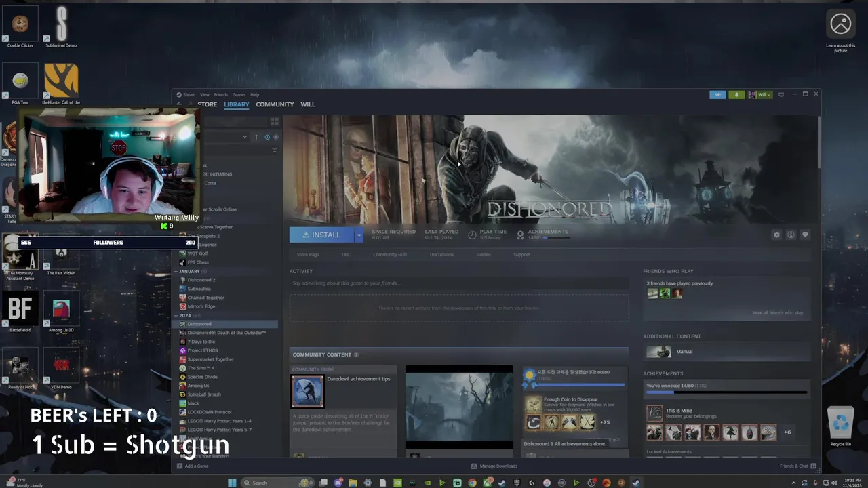Viewport: 868px width, 488px height.
Task: Open the Battlefield 6 desktop shortcut
Action: pos(20,312)
